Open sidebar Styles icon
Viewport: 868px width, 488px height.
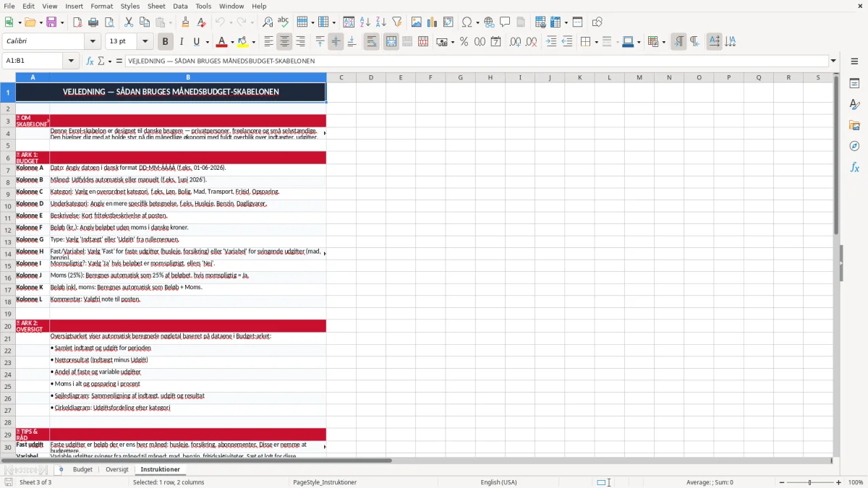point(854,104)
